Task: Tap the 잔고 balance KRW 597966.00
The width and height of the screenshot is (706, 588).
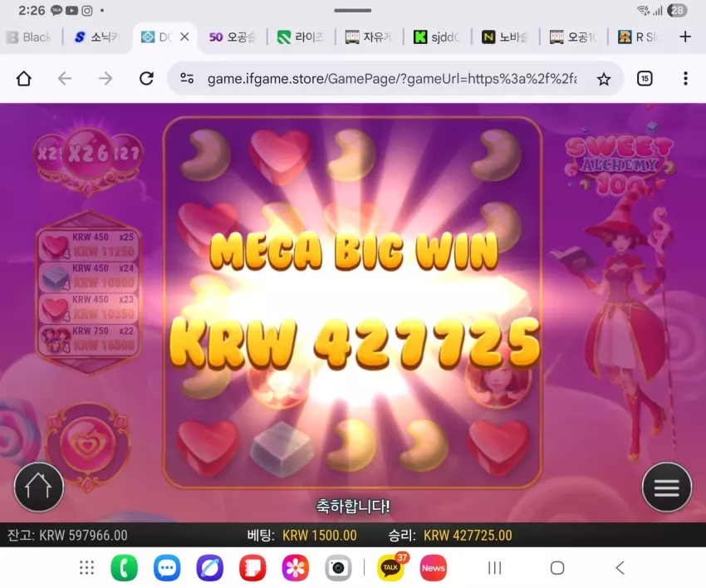Action: pyautogui.click(x=67, y=536)
